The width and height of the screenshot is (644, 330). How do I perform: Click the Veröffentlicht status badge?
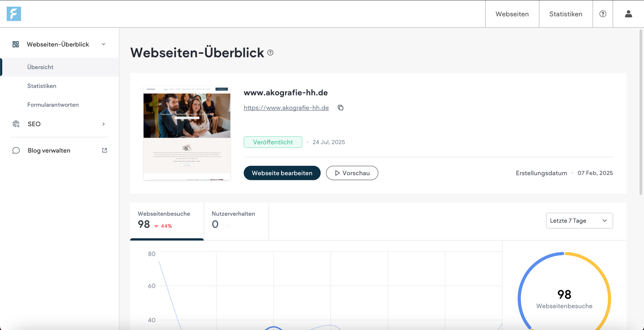point(273,142)
